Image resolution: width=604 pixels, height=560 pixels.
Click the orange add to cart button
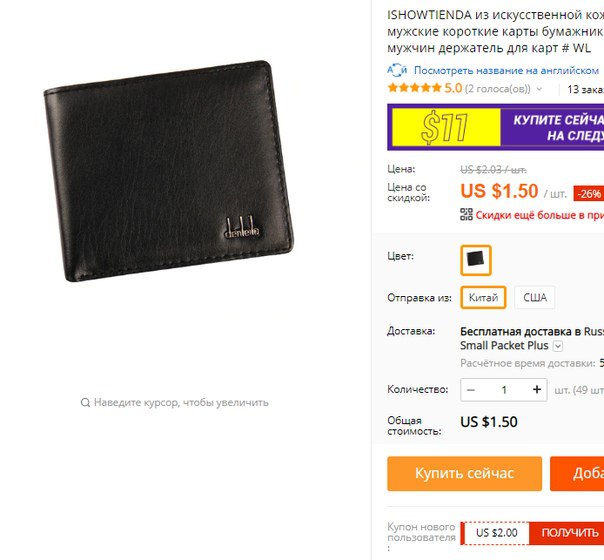click(x=577, y=474)
